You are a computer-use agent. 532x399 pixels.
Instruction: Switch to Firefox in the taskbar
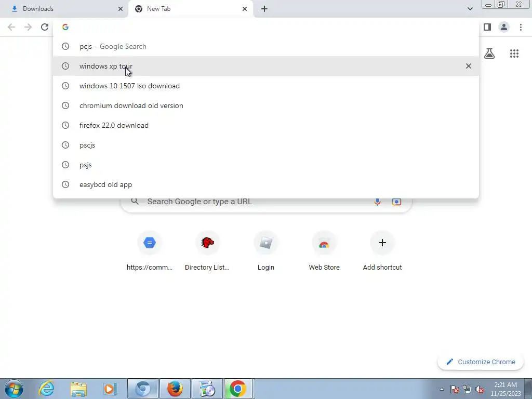click(175, 389)
